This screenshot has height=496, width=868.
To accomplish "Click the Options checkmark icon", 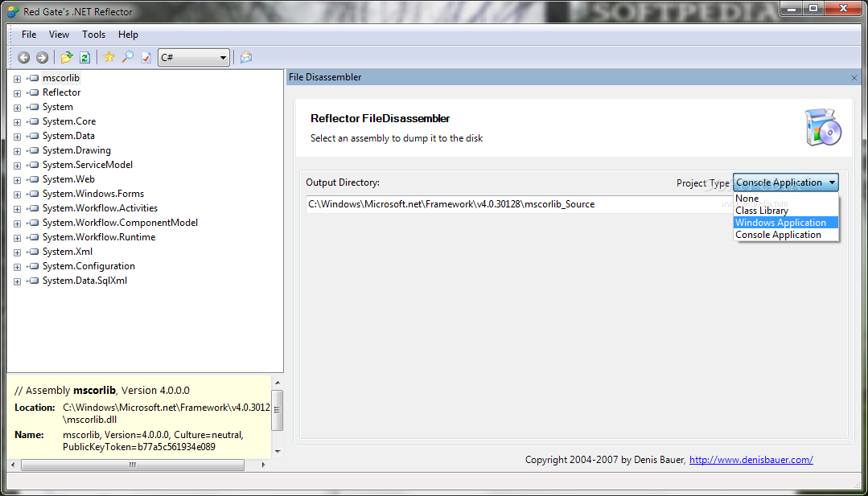I will [146, 58].
